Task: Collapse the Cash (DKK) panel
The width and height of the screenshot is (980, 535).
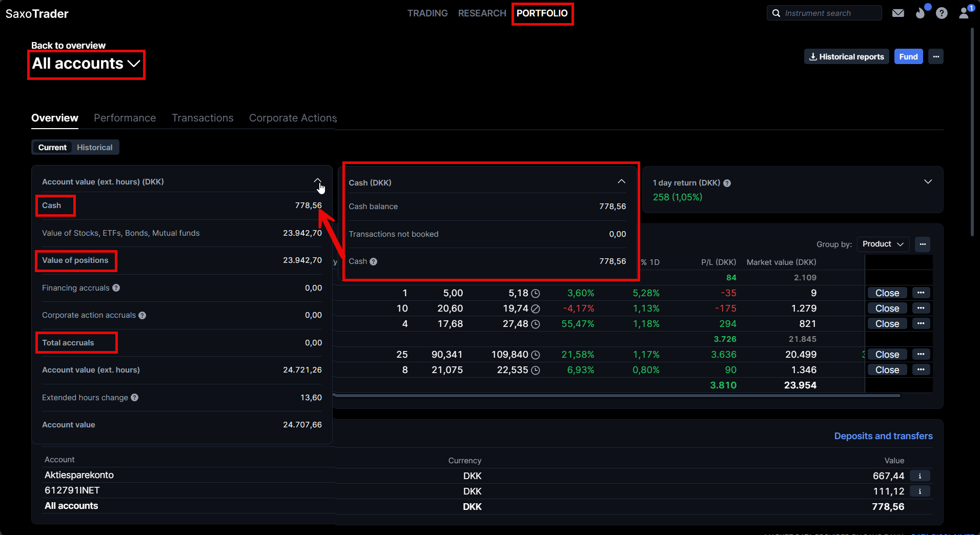Action: point(621,182)
